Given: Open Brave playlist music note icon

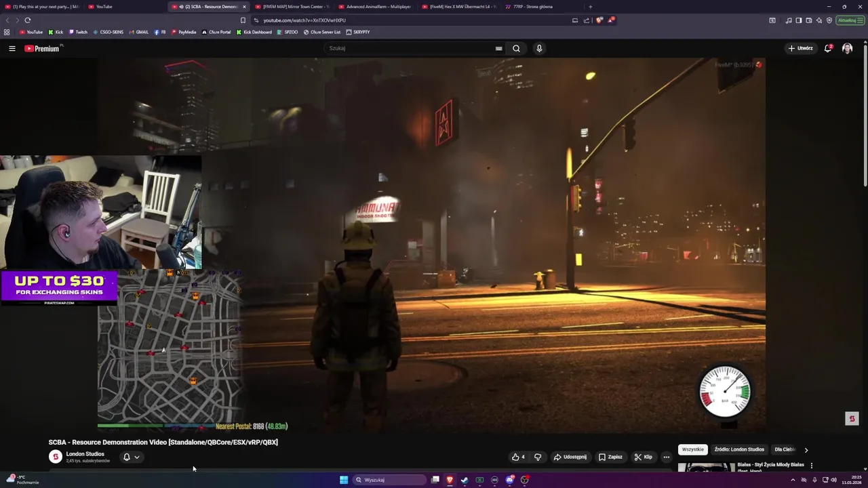Looking at the screenshot, I should tap(788, 20).
